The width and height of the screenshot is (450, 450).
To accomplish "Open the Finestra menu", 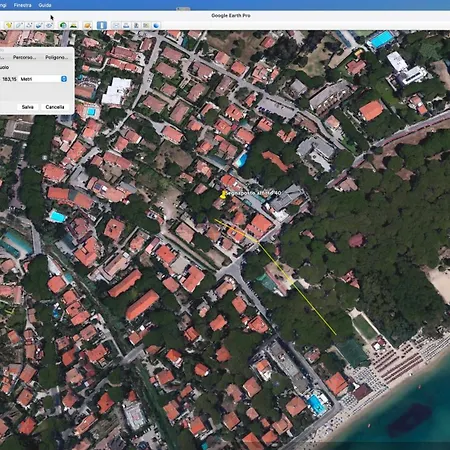I will pos(23,5).
